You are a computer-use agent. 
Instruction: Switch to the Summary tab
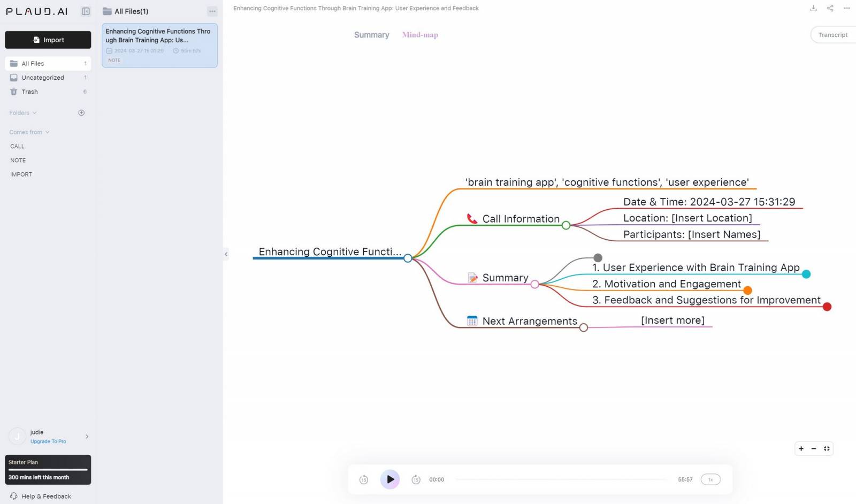tap(371, 35)
